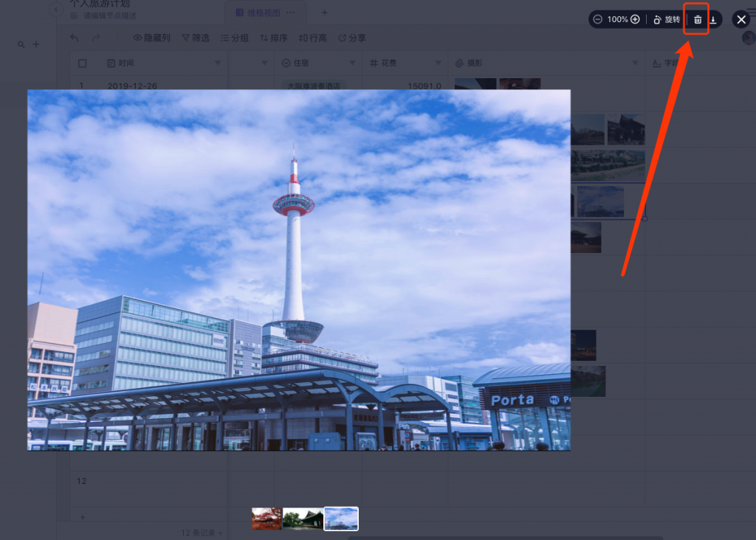Expand the 摄影 column dropdown arrow
Screen dimensions: 756x540
[635, 63]
